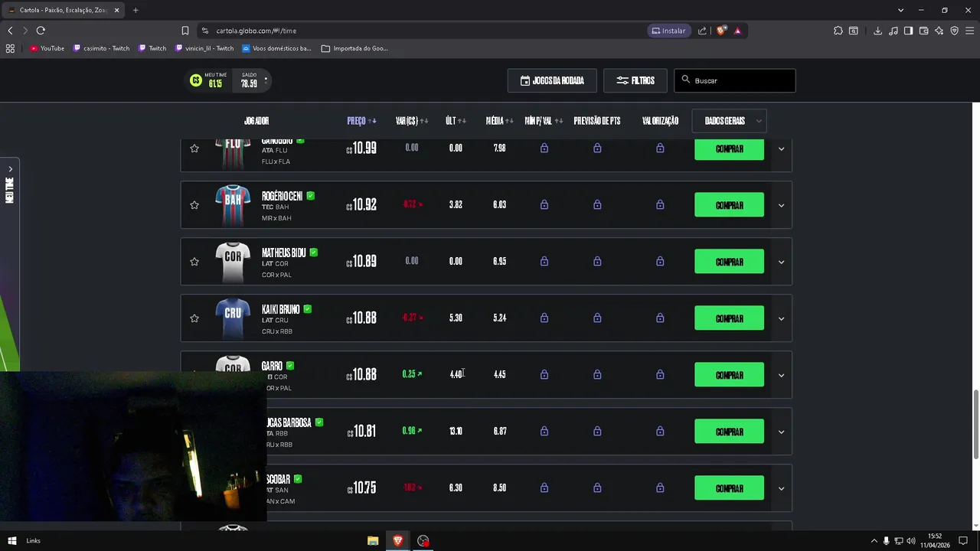The width and height of the screenshot is (980, 551).
Task: Click Rogério Ceni's Mín P/ Val lock icon
Action: [x=544, y=205]
